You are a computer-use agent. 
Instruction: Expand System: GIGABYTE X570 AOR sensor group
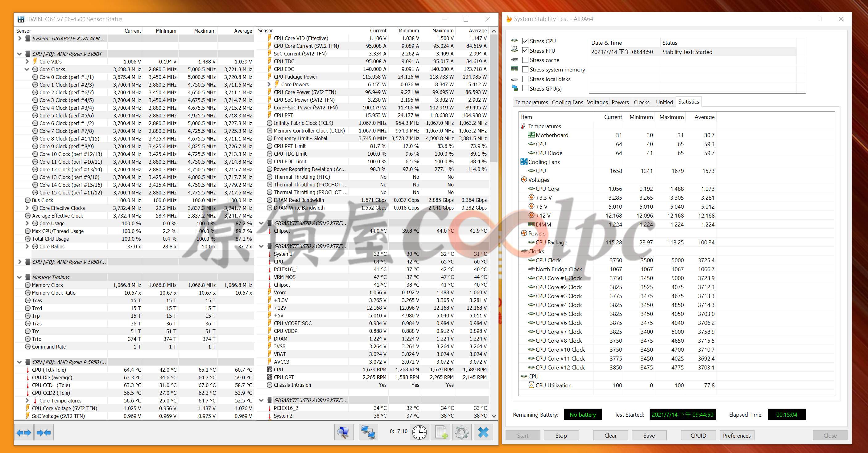tap(19, 39)
